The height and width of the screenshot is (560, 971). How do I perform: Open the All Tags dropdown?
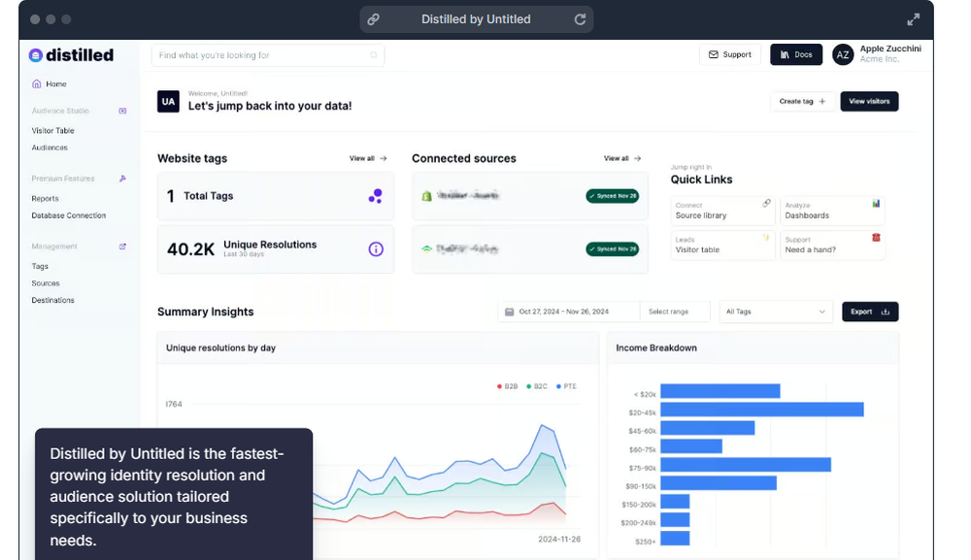[x=776, y=312]
